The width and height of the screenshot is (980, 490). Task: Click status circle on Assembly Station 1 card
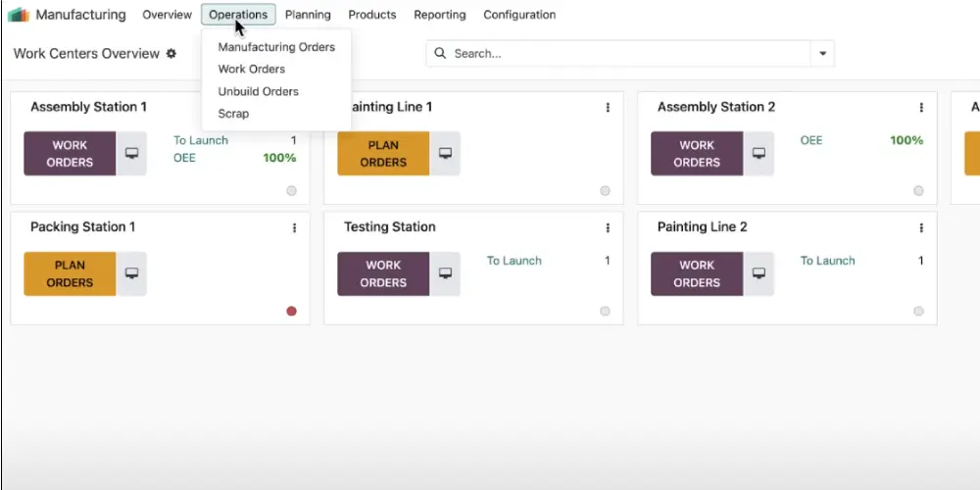[291, 191]
